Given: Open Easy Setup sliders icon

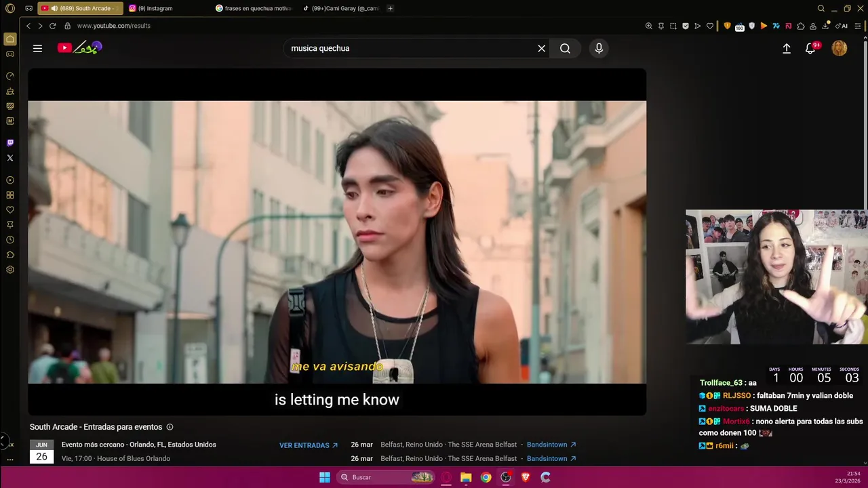Looking at the screenshot, I should 858,26.
